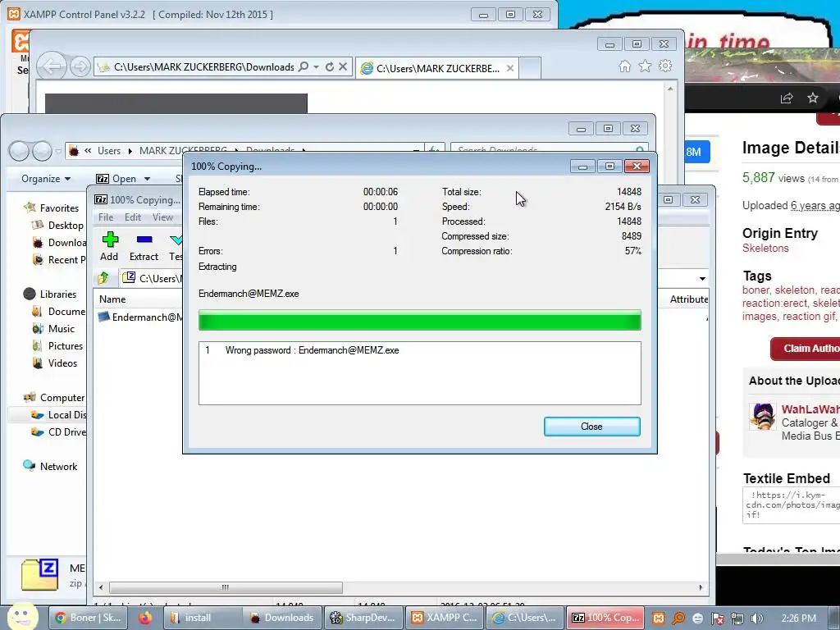Click the Textile Embed code field
Viewport: 840px width, 630px height.
coord(792,504)
